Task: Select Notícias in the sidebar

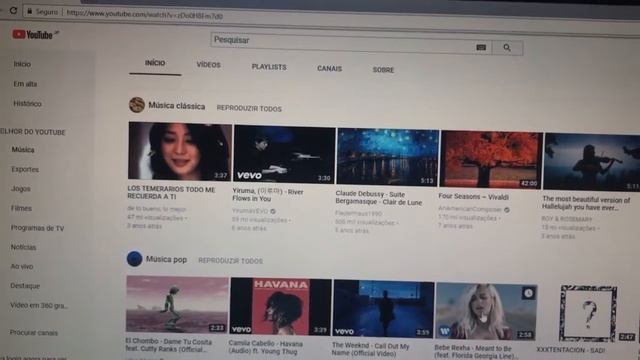Action: pyautogui.click(x=23, y=247)
